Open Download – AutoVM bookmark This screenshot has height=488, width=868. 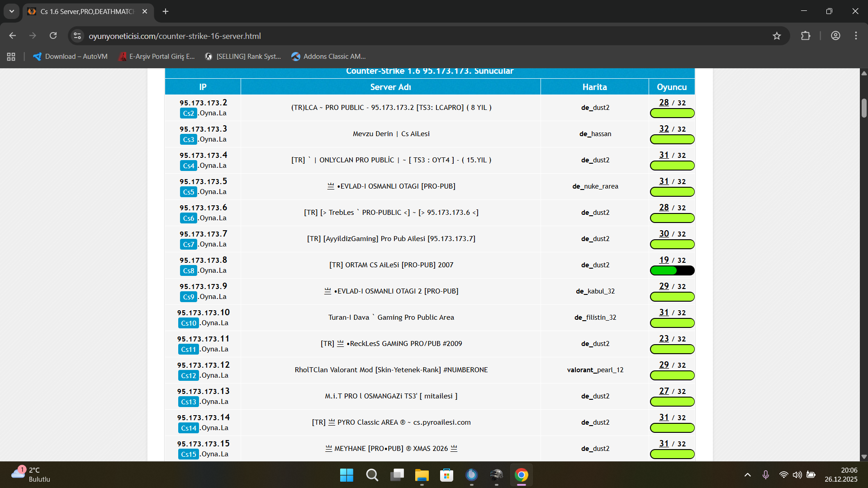tap(71, 57)
